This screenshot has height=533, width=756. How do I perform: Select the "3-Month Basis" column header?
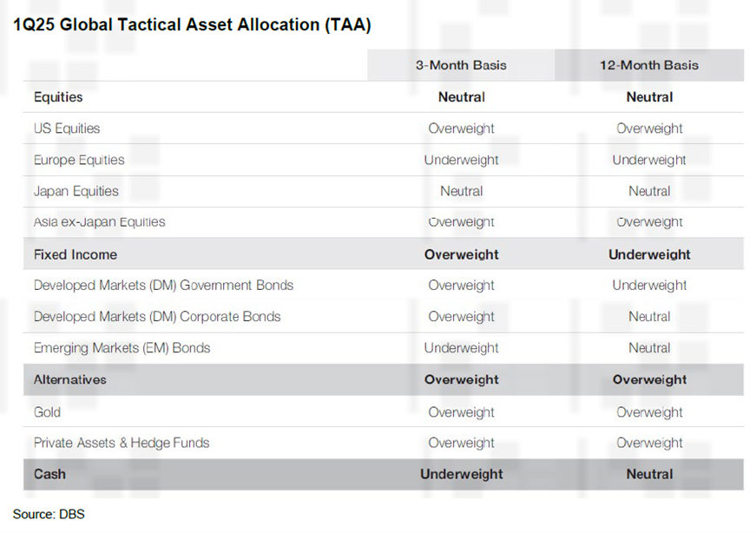pyautogui.click(x=461, y=65)
